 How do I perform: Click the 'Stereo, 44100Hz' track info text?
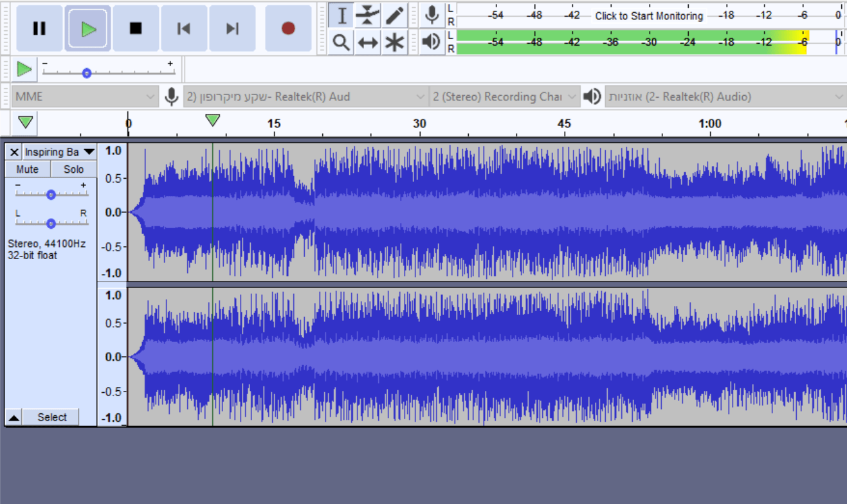click(x=46, y=244)
